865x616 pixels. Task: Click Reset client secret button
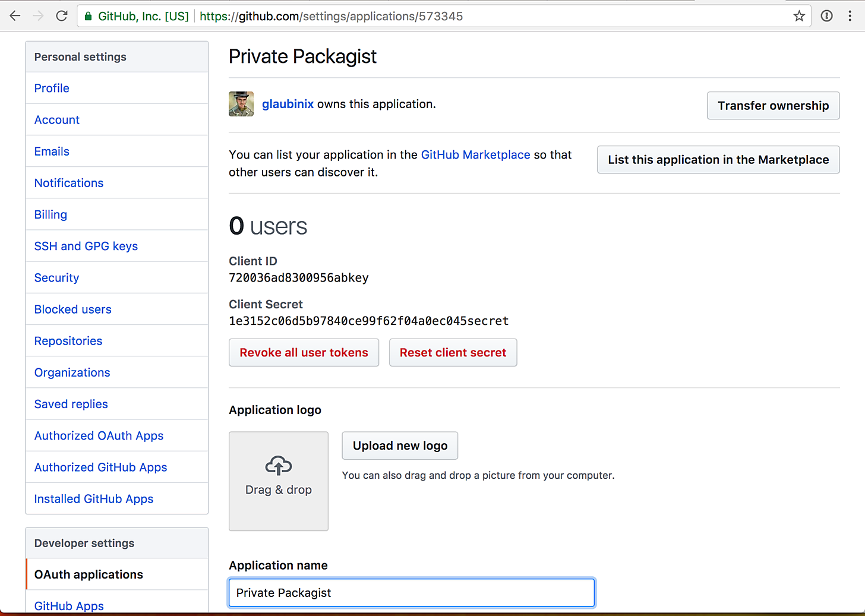453,353
